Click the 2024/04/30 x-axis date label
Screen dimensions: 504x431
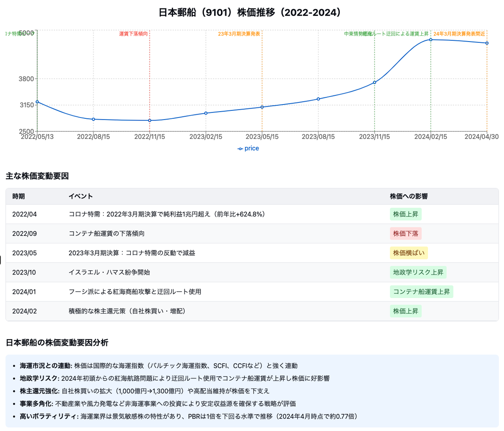pyautogui.click(x=482, y=137)
